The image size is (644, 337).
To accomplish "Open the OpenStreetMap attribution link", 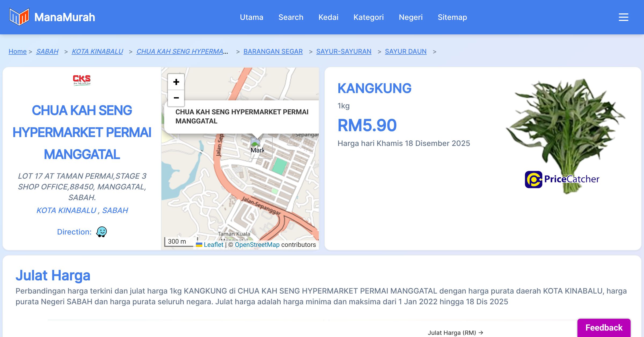I will 257,245.
